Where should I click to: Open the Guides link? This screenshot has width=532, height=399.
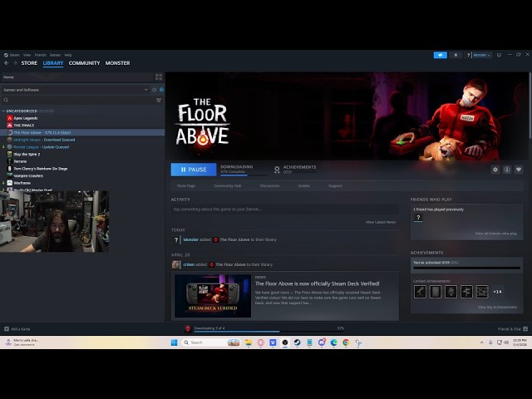click(x=304, y=186)
